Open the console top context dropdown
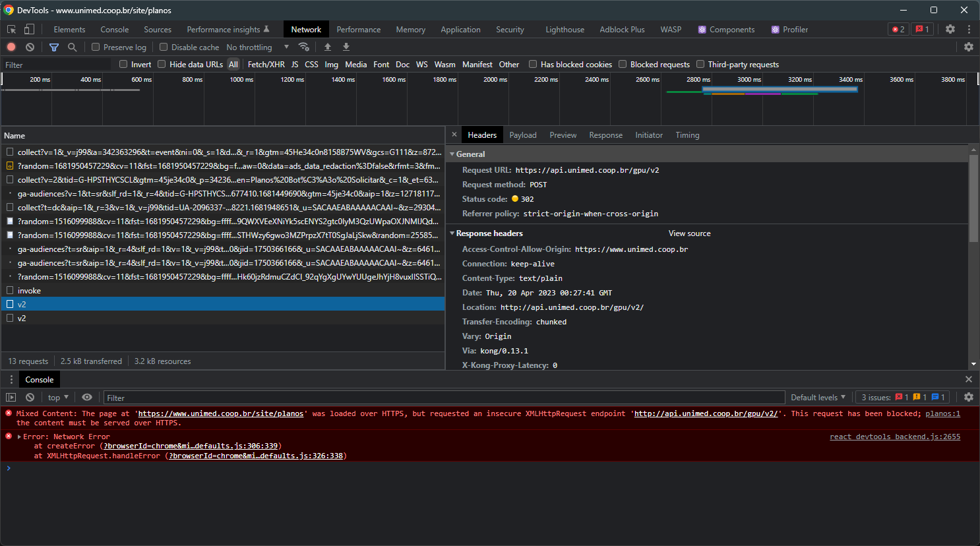The width and height of the screenshot is (980, 546). click(58, 397)
